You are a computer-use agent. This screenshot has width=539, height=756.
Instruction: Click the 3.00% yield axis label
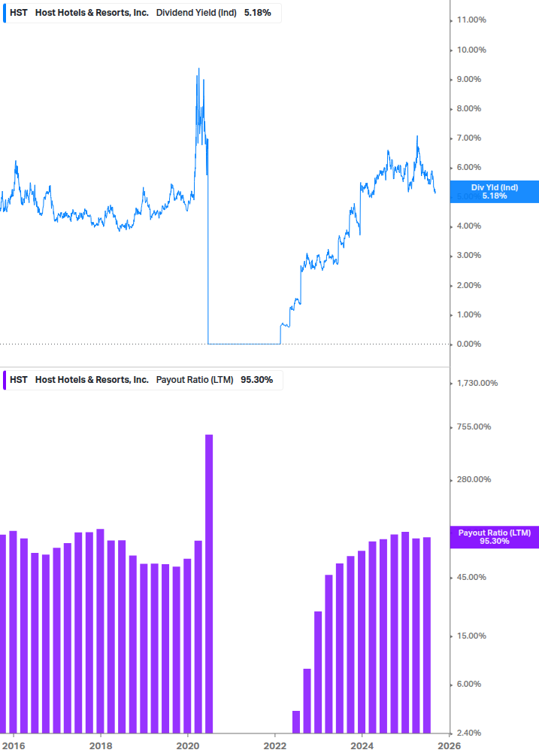[468, 255]
